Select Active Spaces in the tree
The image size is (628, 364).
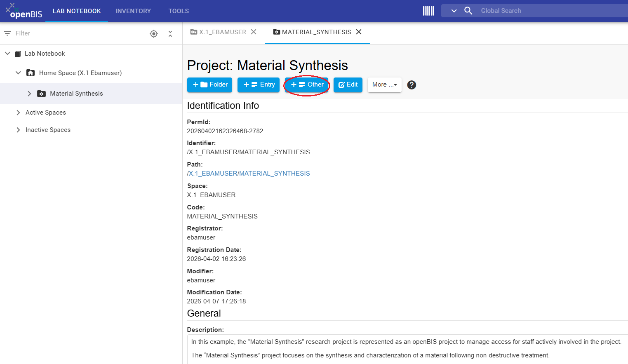pyautogui.click(x=46, y=113)
